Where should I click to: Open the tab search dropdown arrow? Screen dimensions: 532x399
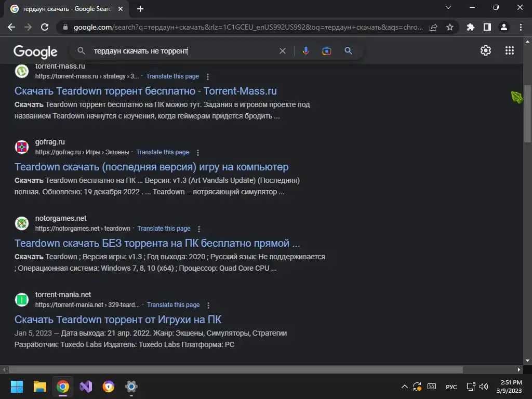[448, 7]
